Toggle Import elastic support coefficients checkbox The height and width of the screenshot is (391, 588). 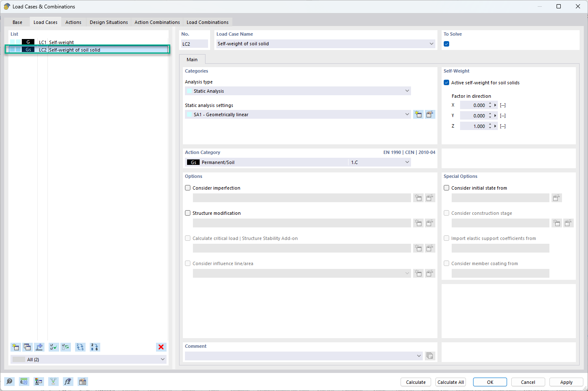(x=447, y=238)
